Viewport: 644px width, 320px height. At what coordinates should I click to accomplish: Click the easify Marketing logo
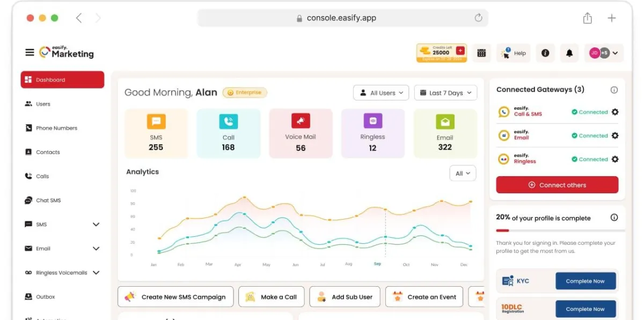pyautogui.click(x=67, y=52)
